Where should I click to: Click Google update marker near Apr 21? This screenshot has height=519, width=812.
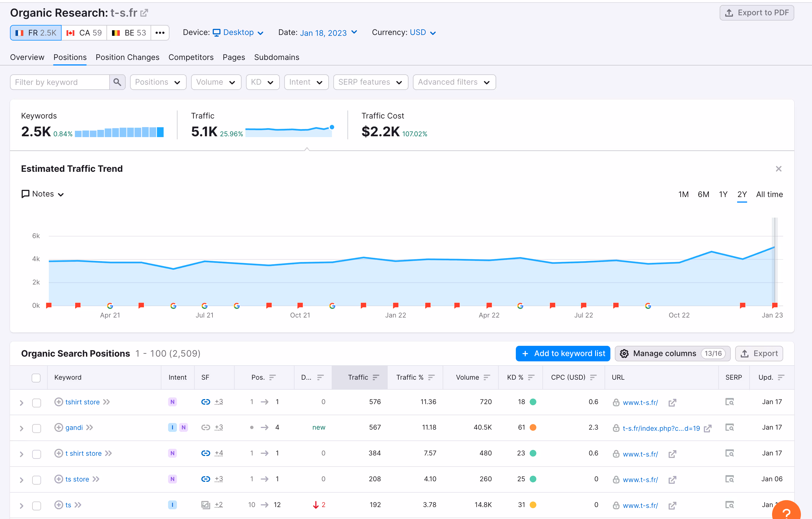pyautogui.click(x=110, y=306)
